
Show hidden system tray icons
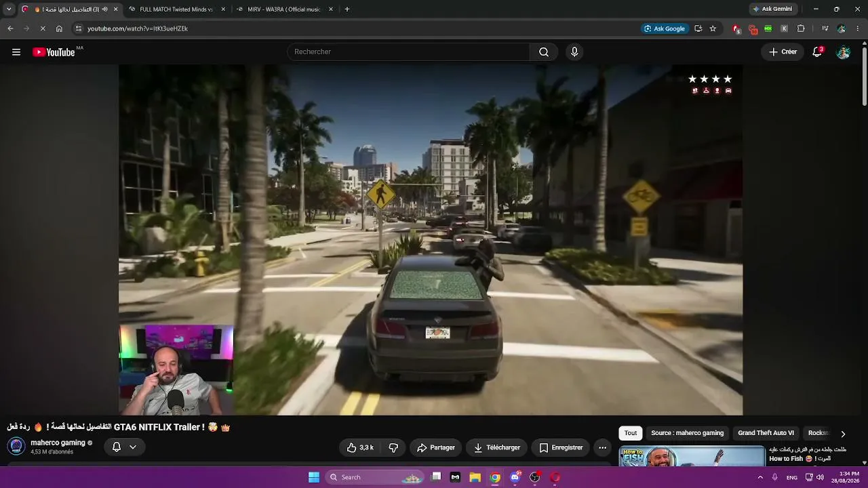(x=760, y=477)
